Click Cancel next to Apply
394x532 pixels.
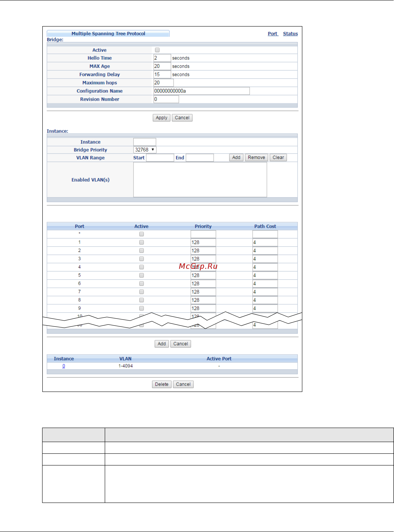182,118
